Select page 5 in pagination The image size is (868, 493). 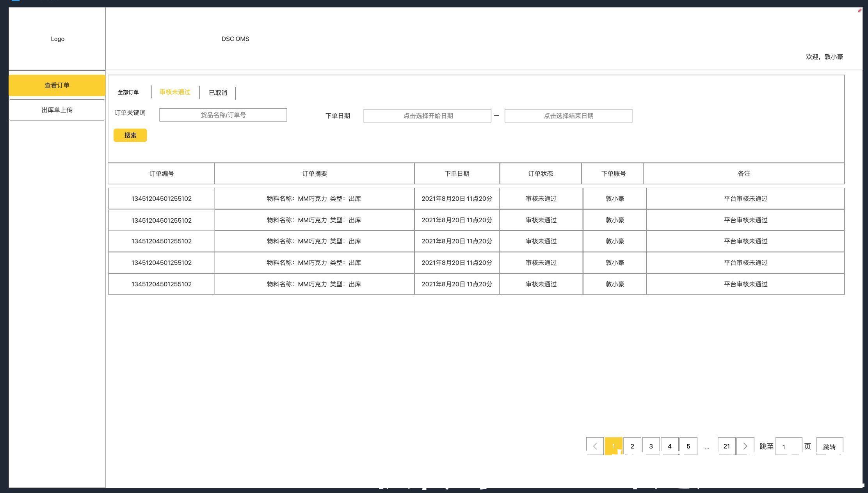pos(688,446)
